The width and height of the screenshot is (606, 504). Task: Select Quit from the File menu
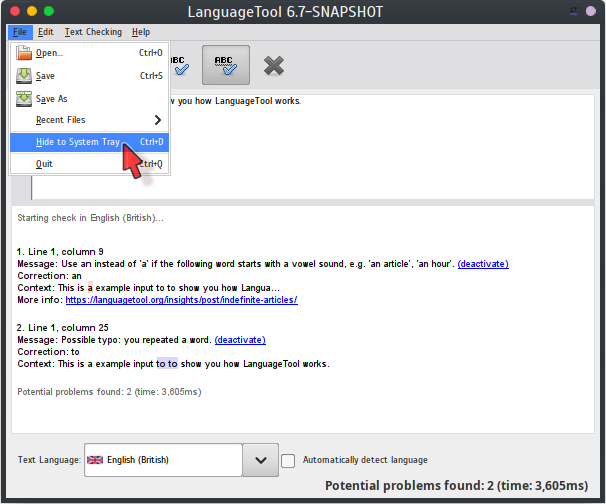point(90,164)
